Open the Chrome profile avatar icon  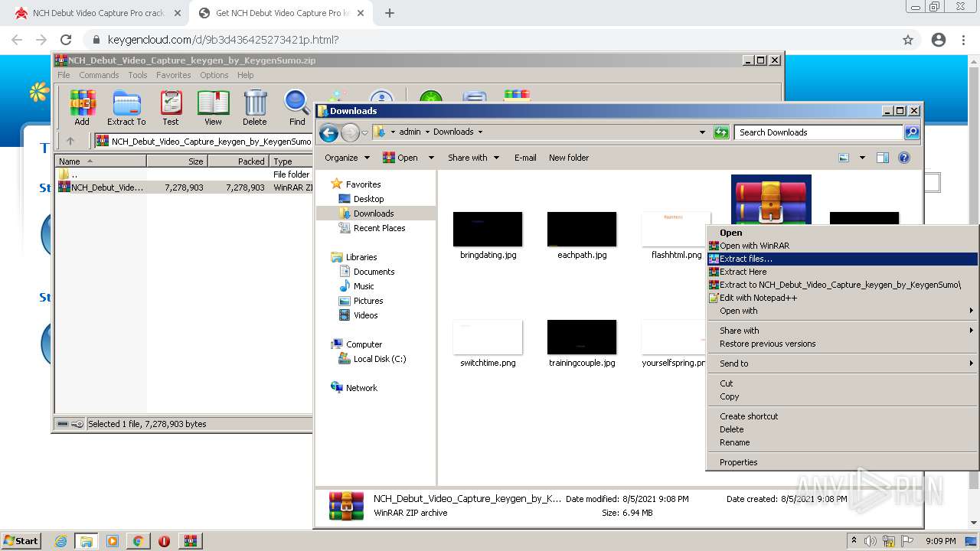point(939,40)
